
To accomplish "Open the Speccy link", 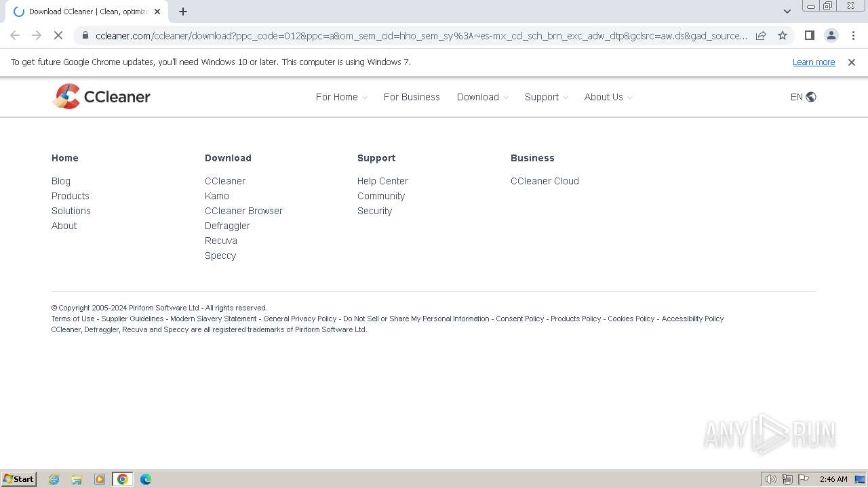I will click(x=220, y=256).
